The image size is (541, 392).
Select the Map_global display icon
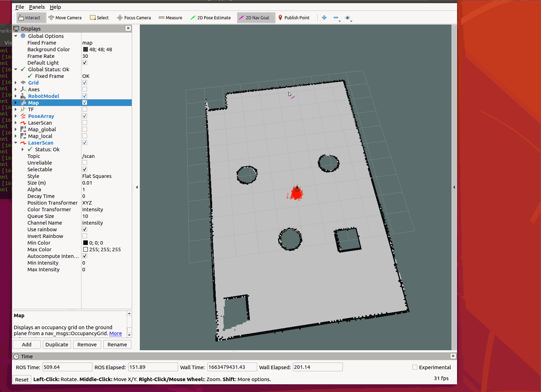pos(23,129)
